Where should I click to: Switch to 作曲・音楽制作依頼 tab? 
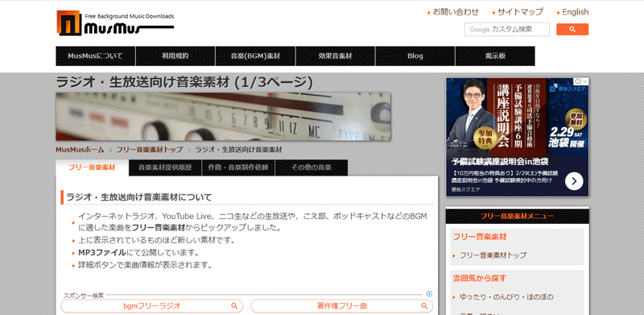pyautogui.click(x=238, y=168)
